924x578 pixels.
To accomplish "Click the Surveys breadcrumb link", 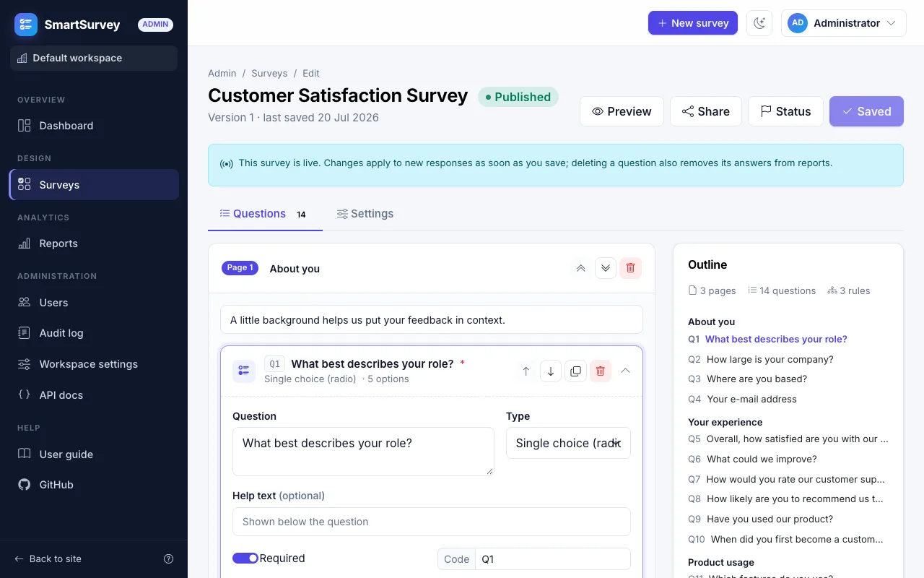I will (269, 73).
